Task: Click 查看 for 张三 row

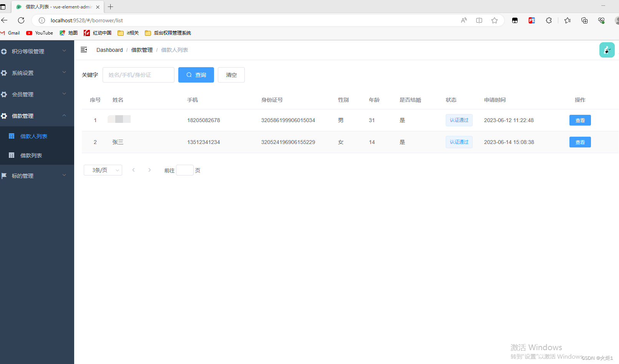Action: click(580, 142)
